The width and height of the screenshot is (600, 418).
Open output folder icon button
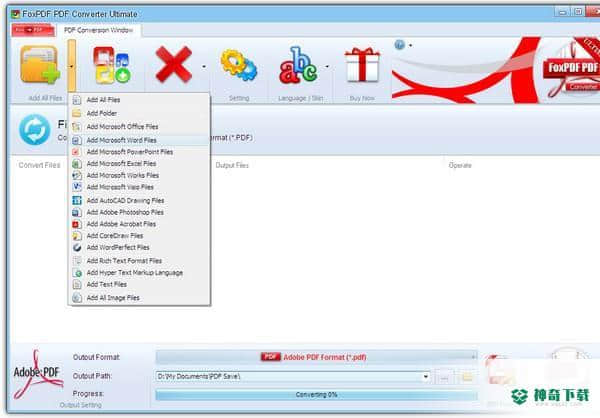(x=467, y=377)
